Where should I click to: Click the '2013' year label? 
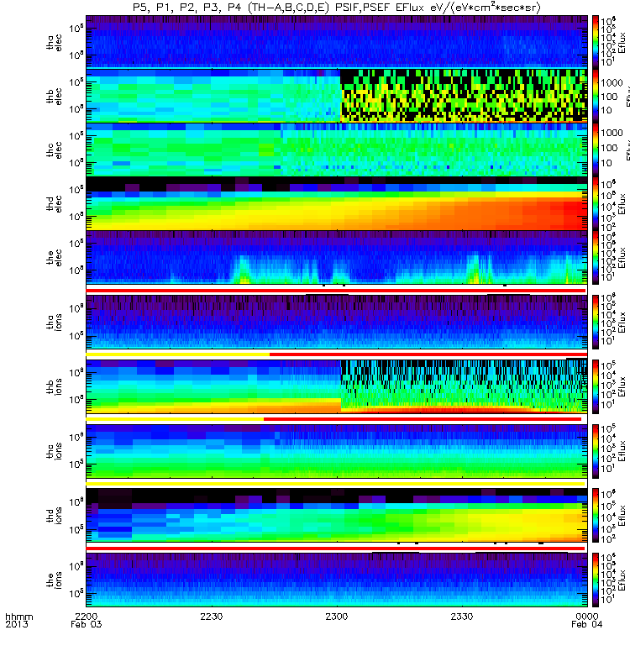[x=16, y=624]
